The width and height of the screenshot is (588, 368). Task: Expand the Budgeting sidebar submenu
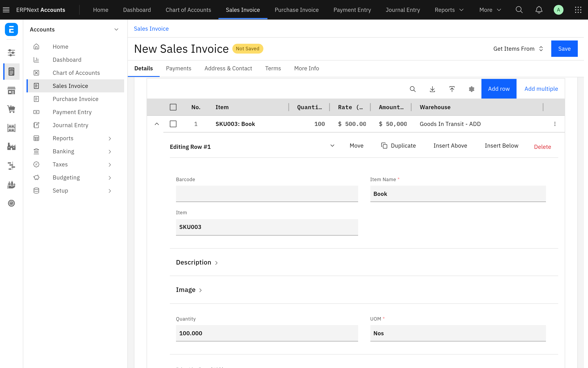point(110,178)
